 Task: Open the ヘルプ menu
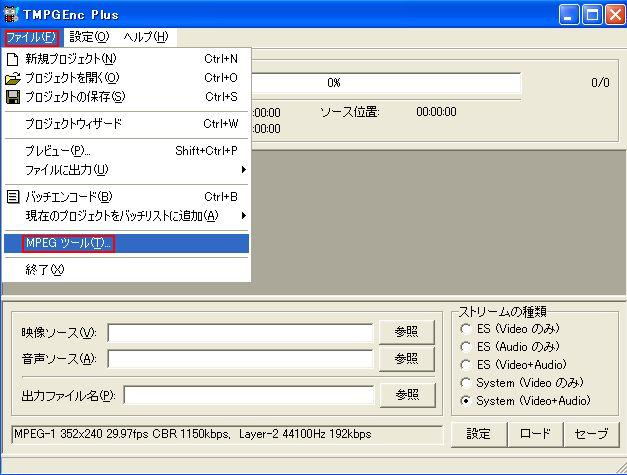(x=145, y=37)
